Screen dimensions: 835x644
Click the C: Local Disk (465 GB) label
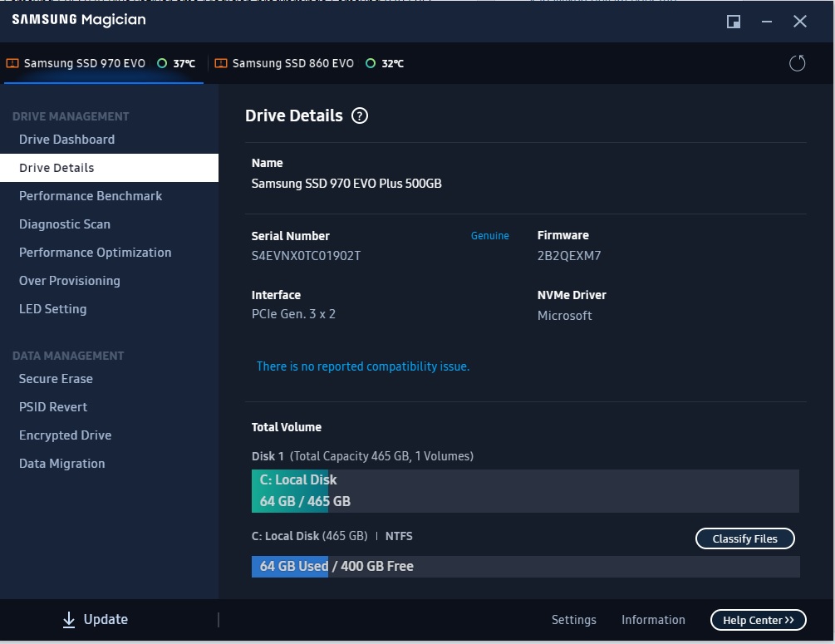[x=309, y=536]
